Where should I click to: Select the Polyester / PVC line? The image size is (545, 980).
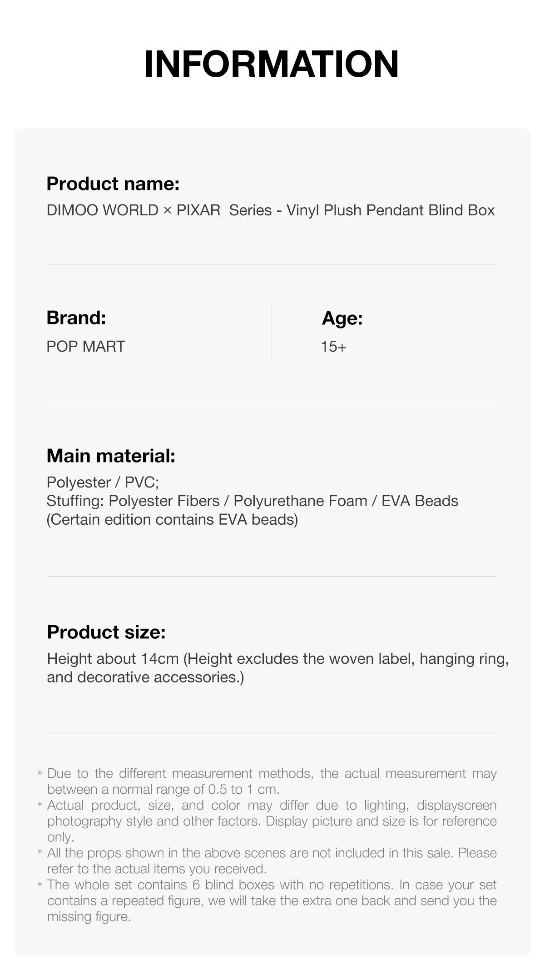tap(103, 483)
